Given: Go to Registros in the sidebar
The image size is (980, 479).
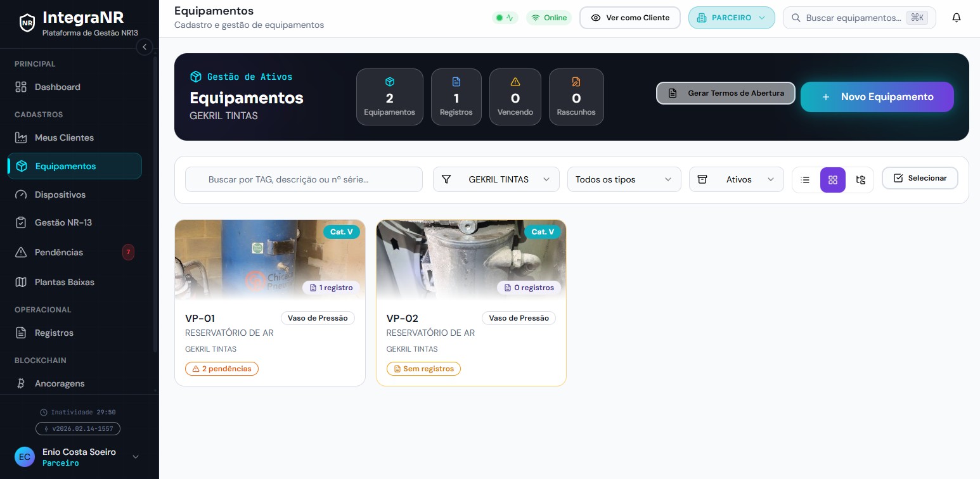Looking at the screenshot, I should (x=75, y=333).
